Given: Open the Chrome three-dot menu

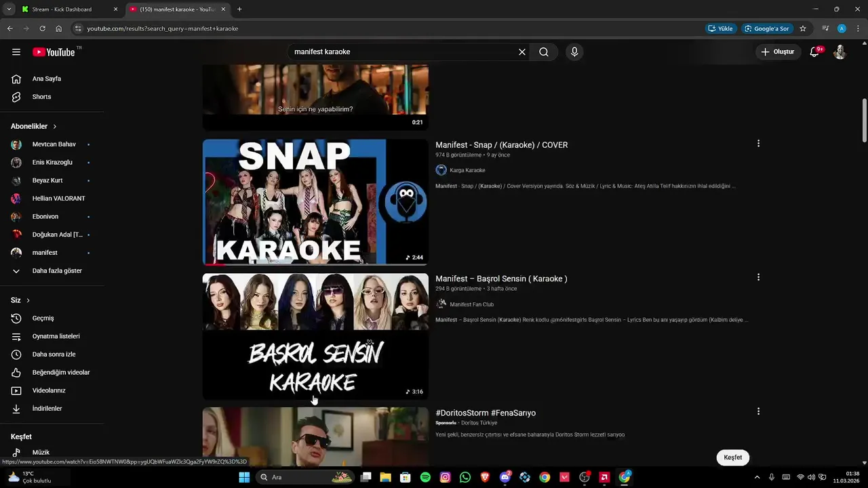Looking at the screenshot, I should [x=858, y=28].
